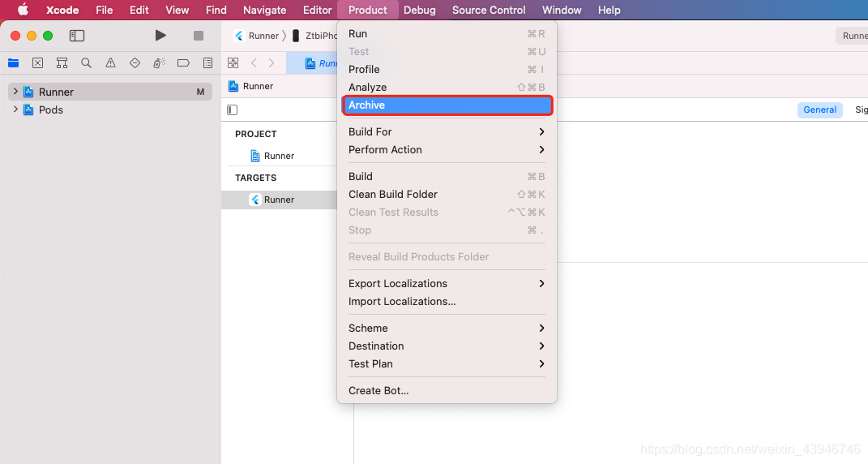Open the General tab

[820, 110]
